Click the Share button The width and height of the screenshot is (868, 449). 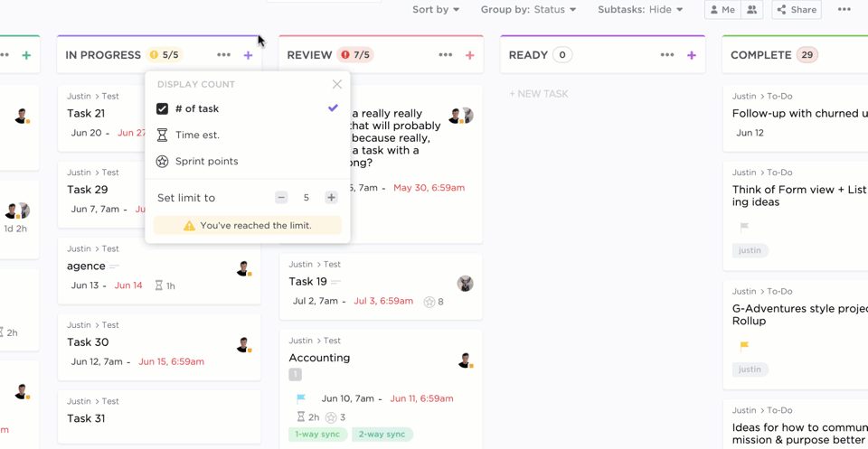(797, 9)
